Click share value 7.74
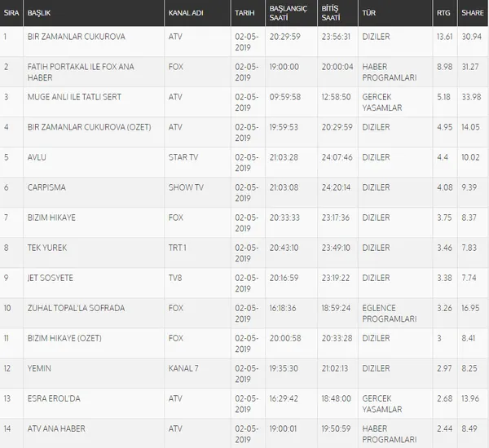The height and width of the screenshot is (448, 489). pos(469,278)
